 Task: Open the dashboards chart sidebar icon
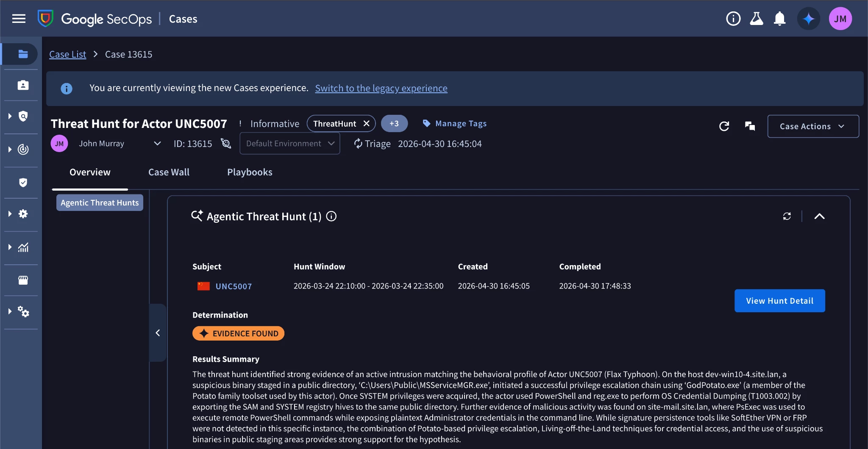tap(23, 247)
